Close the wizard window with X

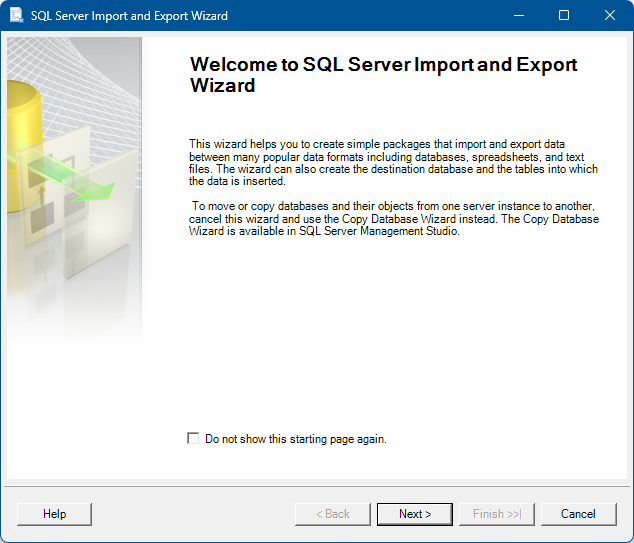[610, 15]
